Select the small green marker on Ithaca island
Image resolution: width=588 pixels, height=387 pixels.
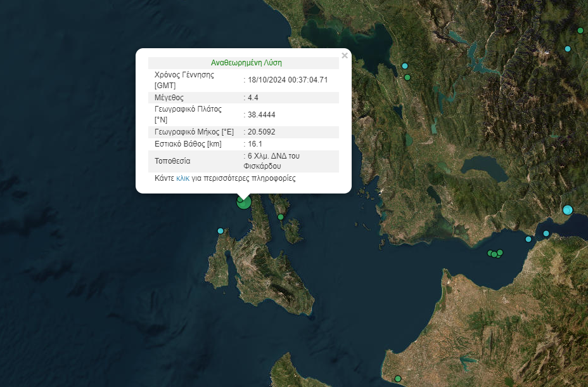click(x=281, y=217)
